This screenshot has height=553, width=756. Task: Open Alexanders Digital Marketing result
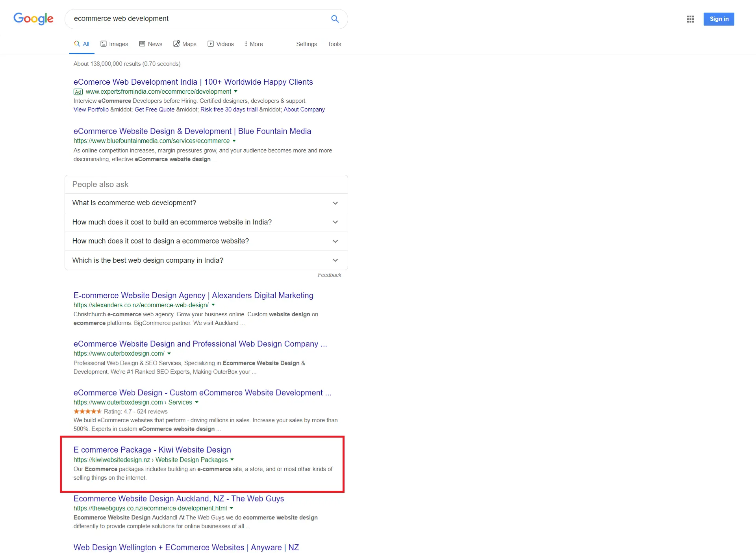193,295
